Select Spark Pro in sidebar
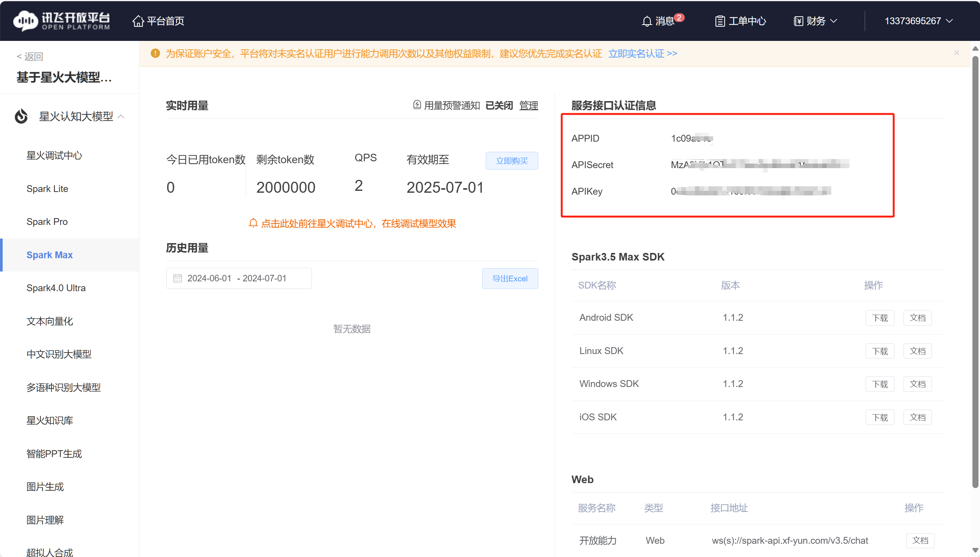 (x=47, y=222)
